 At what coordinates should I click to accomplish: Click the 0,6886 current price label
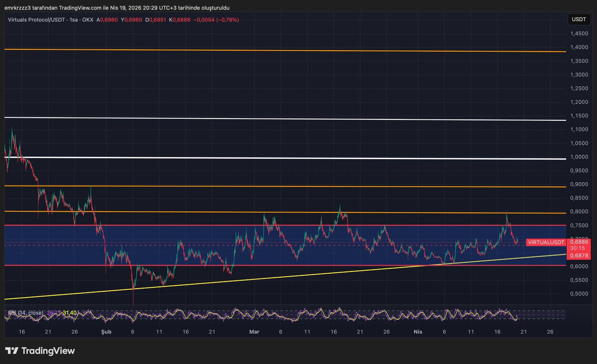pyautogui.click(x=579, y=242)
